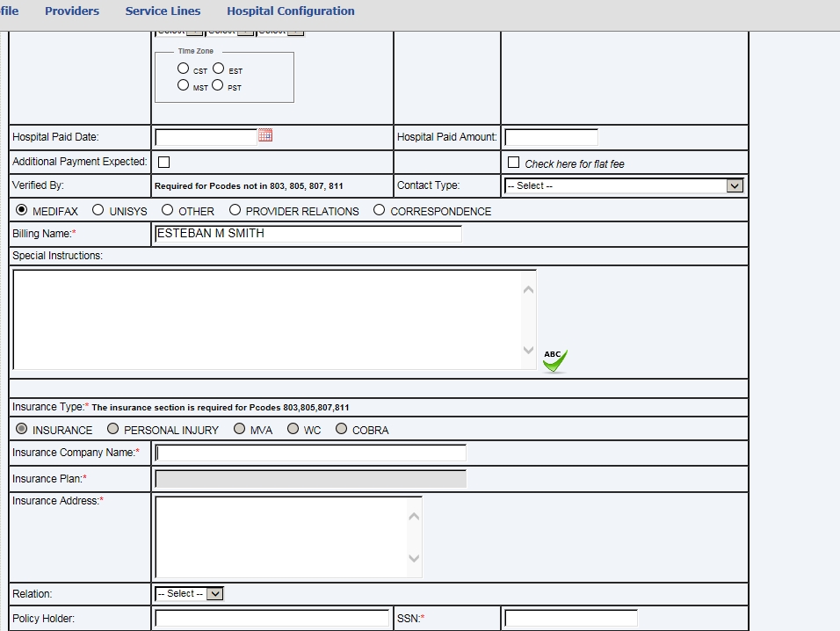Click the Insurance Company Name field

pos(310,453)
